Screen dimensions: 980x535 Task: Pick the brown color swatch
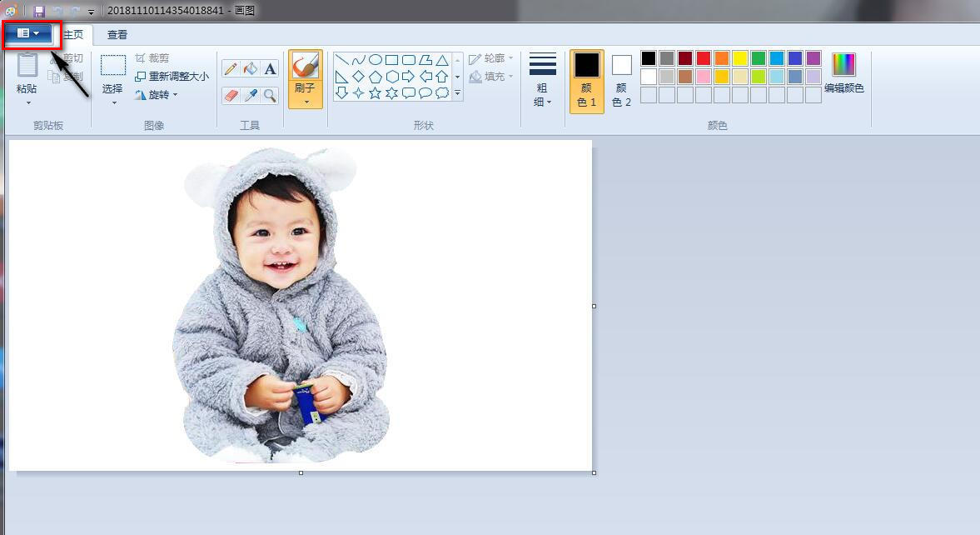tap(685, 77)
